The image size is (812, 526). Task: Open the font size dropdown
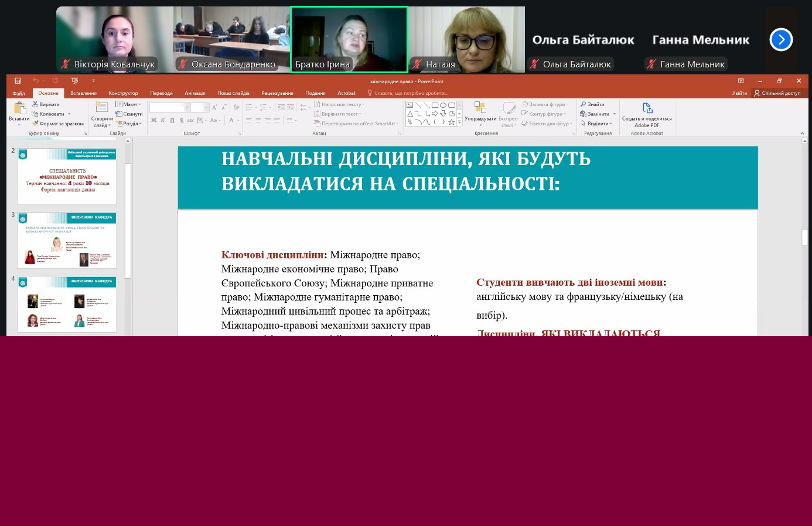coord(207,107)
